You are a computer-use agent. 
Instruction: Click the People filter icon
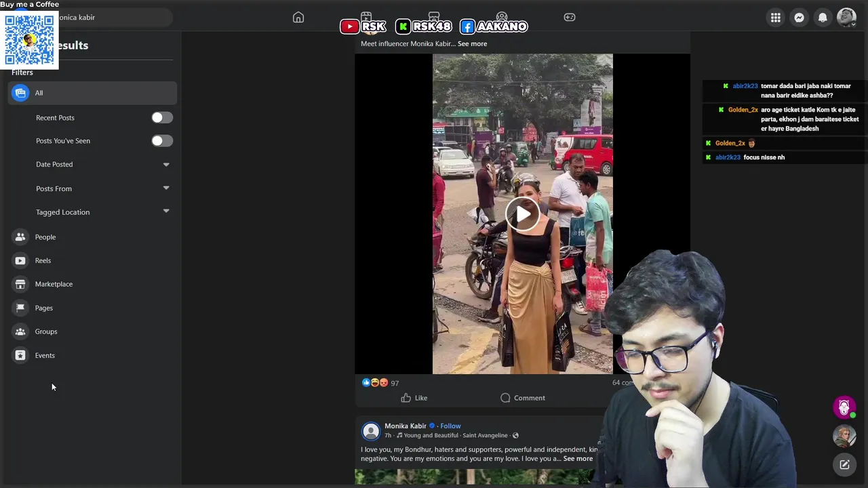pos(20,237)
